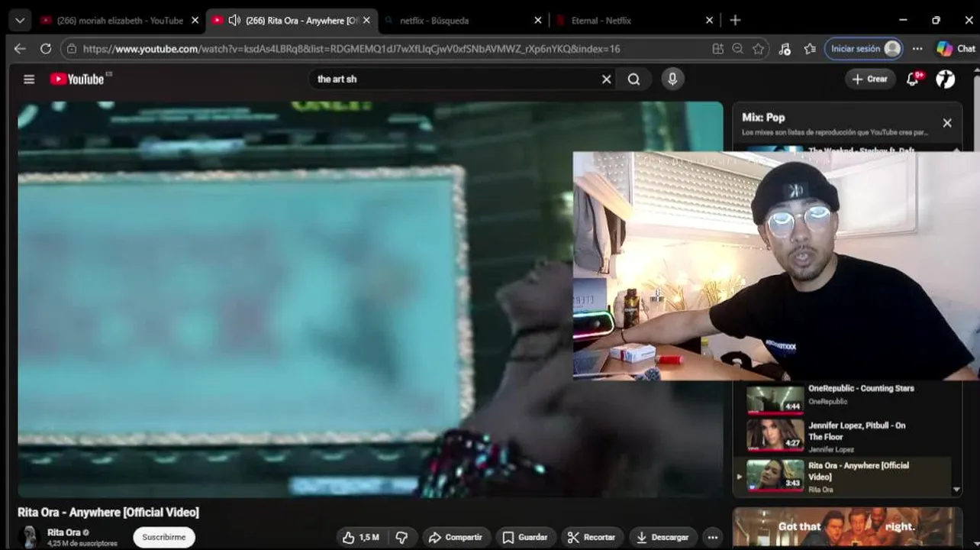Click Iniciar sesión in the browser

(x=865, y=49)
